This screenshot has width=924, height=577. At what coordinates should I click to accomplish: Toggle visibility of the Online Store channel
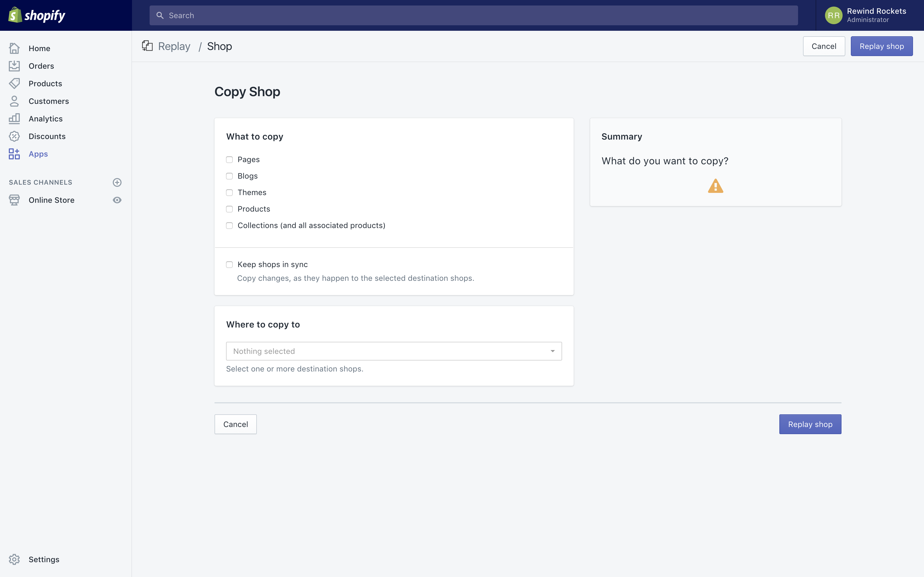(117, 199)
